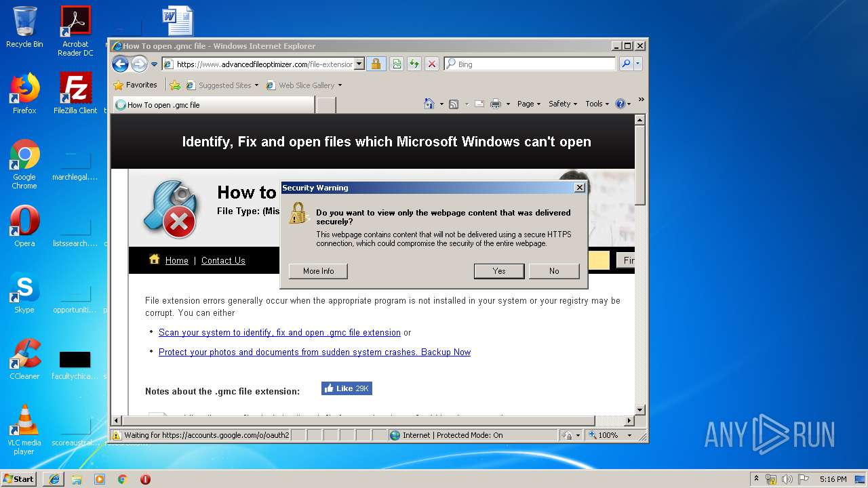868x488 pixels.
Task: Open the Skype desktop icon
Action: [24, 293]
